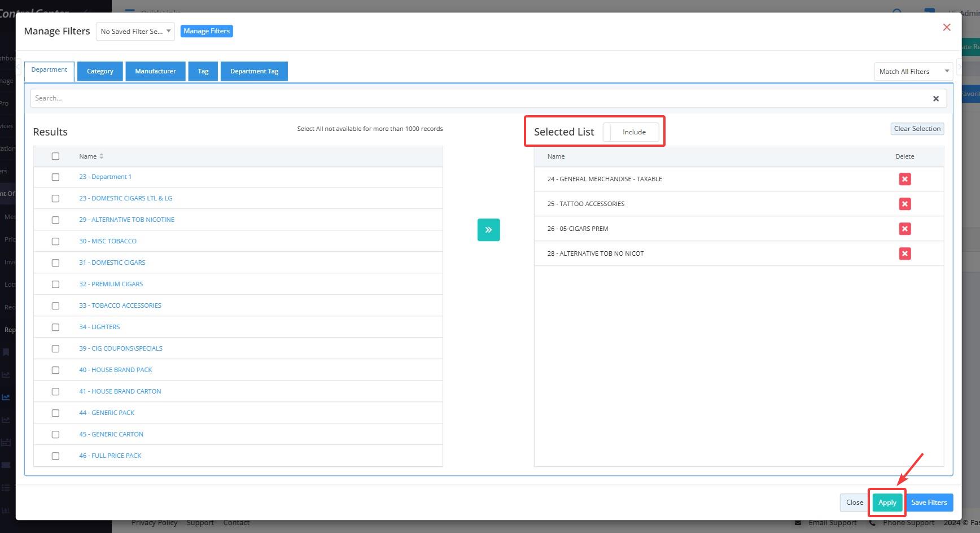Screen dimensions: 980x533
Task: Check the 39 - CIG COUPONS\SPECIALS checkbox
Action: 55,349
